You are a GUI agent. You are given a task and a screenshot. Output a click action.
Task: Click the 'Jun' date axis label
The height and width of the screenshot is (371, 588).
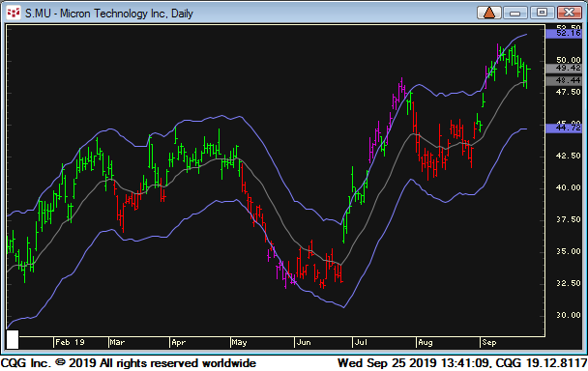point(304,342)
